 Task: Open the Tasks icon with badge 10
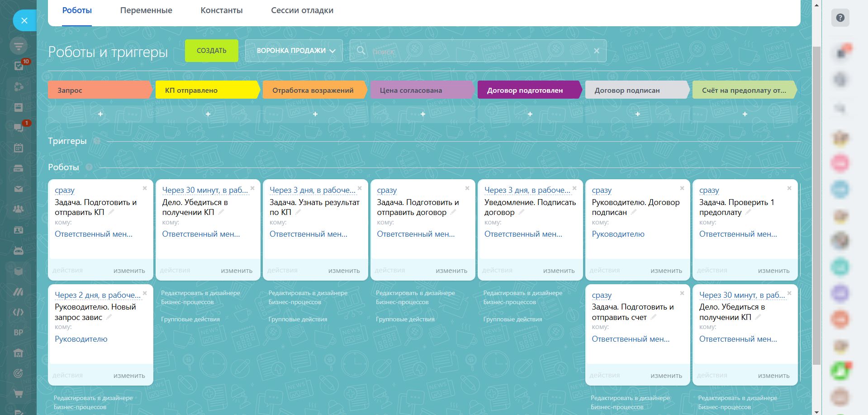19,66
